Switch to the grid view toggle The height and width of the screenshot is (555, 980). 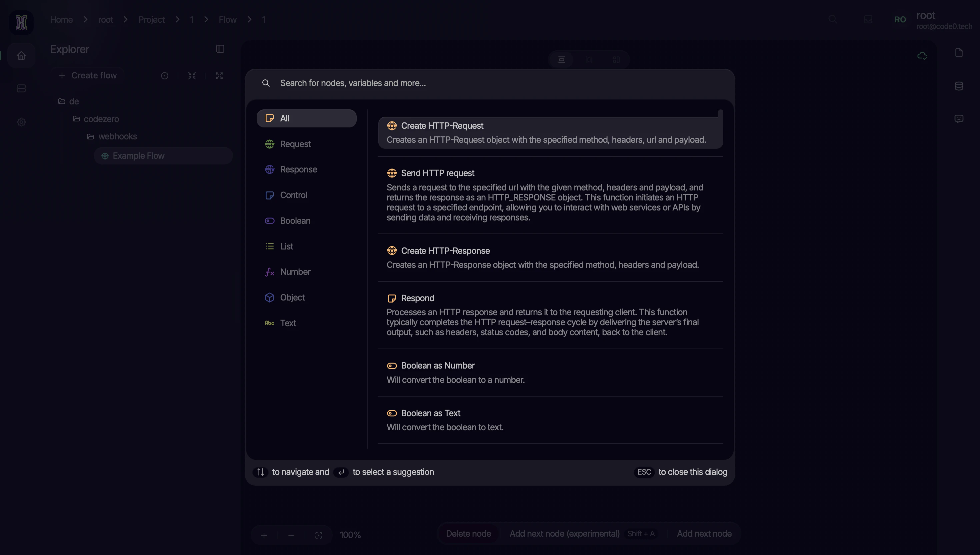616,60
